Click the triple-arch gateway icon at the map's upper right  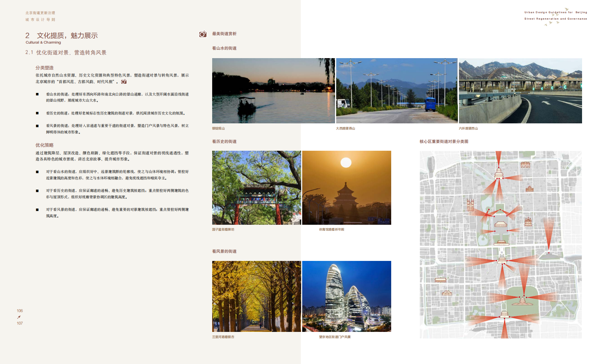(525, 165)
